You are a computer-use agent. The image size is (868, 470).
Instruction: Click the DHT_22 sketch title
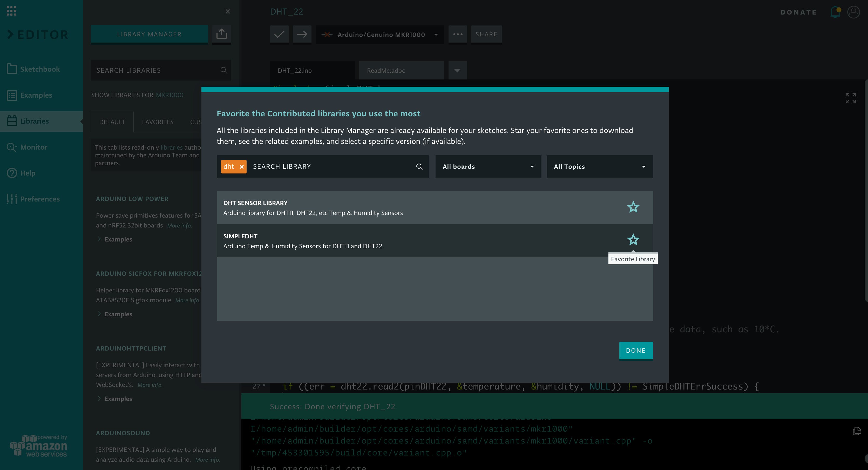pyautogui.click(x=286, y=11)
